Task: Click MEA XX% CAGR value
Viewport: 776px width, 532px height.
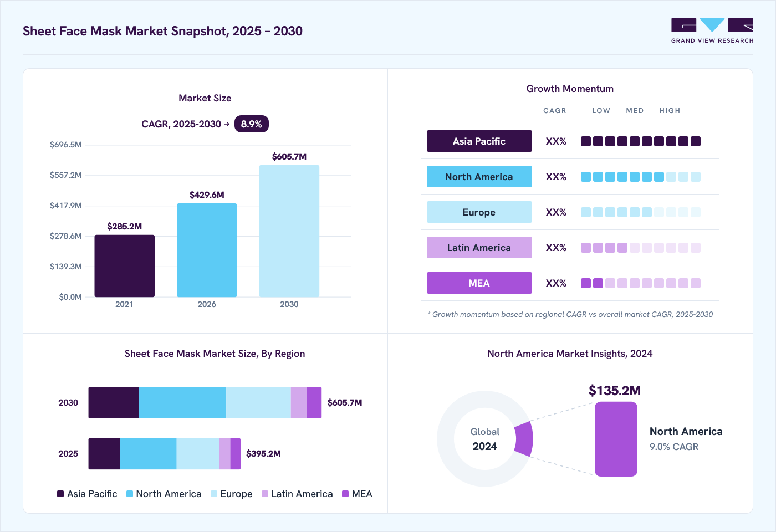Action: pos(556,283)
